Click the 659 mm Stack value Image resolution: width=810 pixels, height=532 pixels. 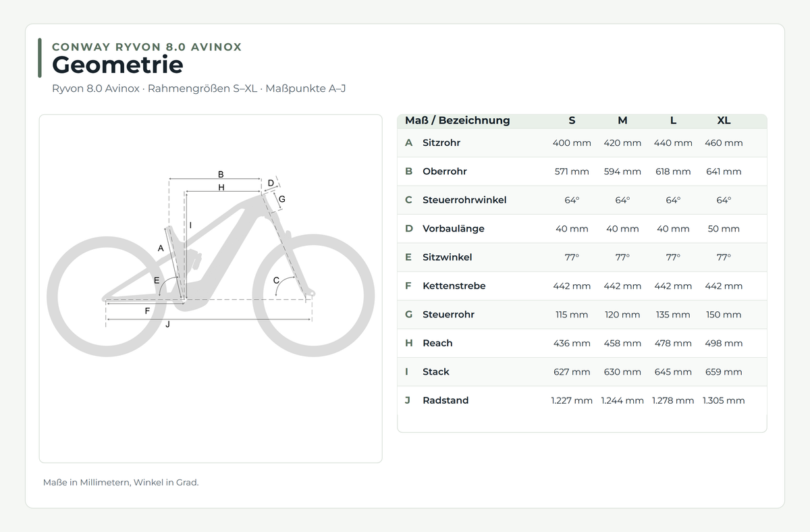click(x=724, y=372)
